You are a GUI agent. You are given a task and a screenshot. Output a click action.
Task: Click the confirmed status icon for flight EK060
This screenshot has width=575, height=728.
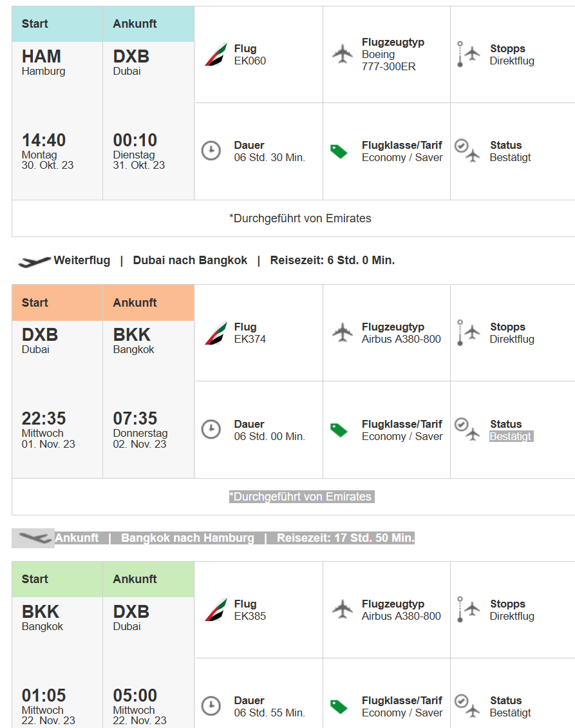(467, 151)
